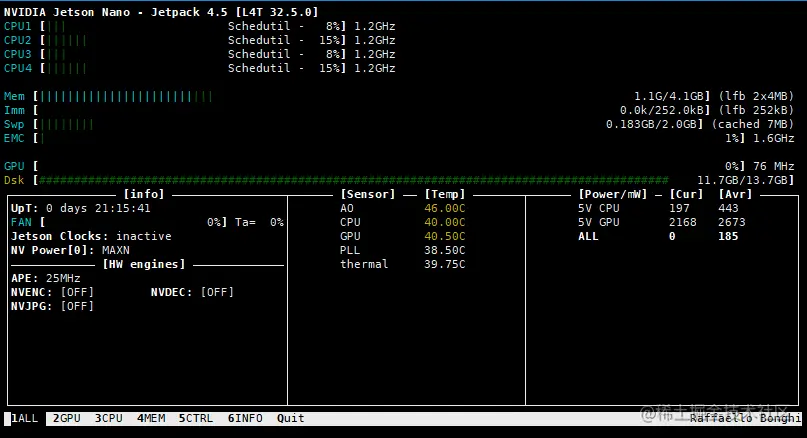Click the NVENC [OFF] status
Screen dimensions: 807x438
[x=77, y=292]
